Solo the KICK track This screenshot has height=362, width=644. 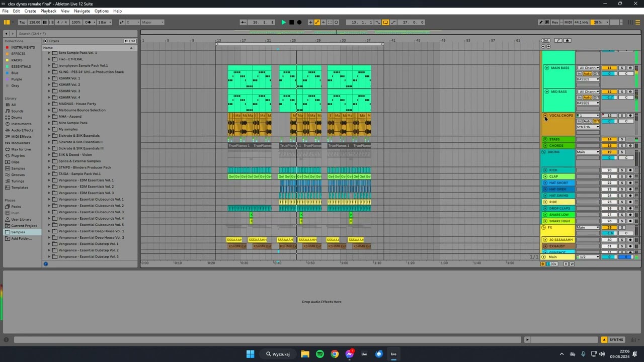coord(622,170)
